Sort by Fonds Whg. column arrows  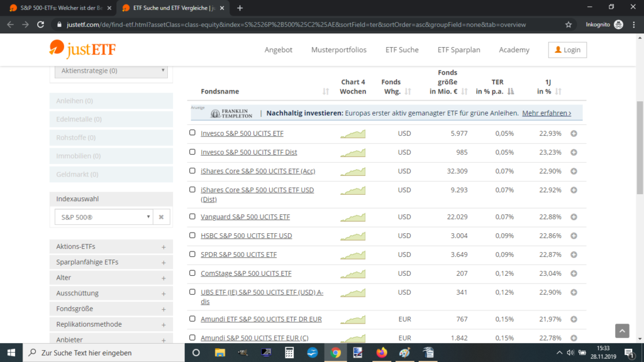(x=408, y=91)
